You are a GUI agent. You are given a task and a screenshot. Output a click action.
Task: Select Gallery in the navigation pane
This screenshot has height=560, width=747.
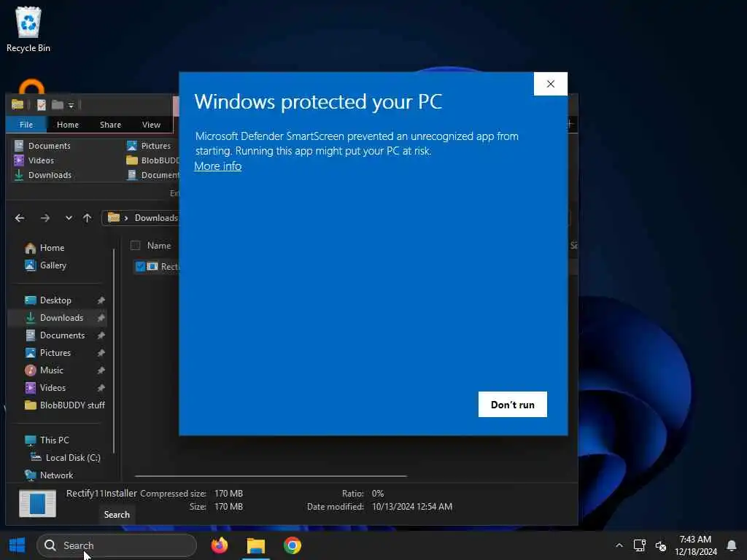[46, 265]
